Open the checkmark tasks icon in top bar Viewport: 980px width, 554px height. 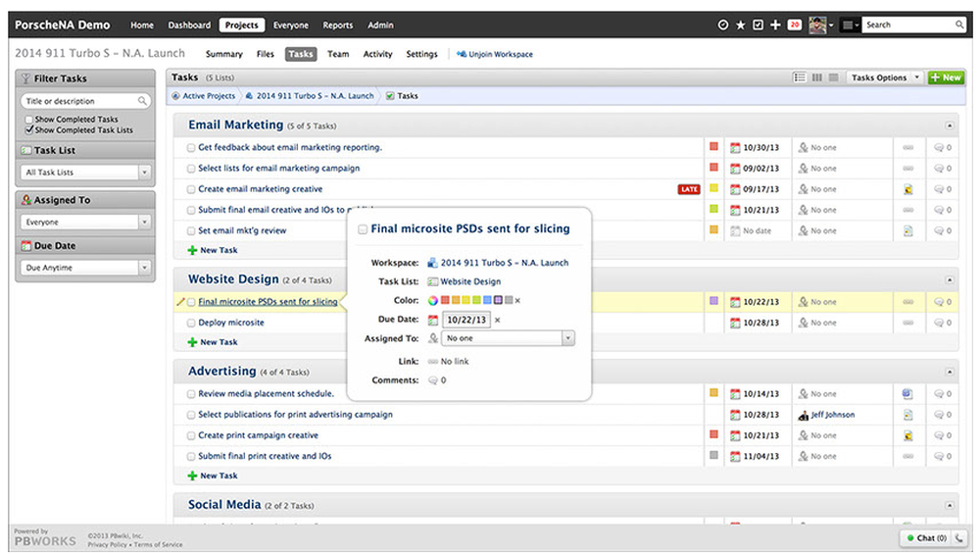(x=758, y=25)
